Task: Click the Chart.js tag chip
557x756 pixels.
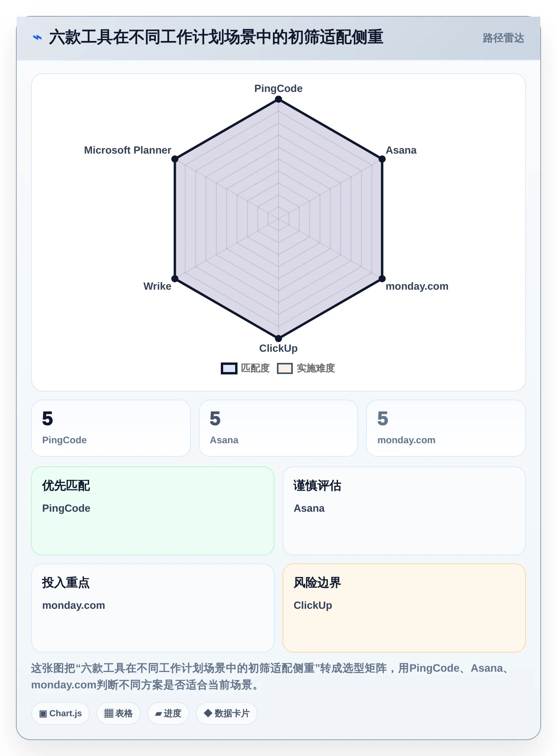Action: [60, 713]
